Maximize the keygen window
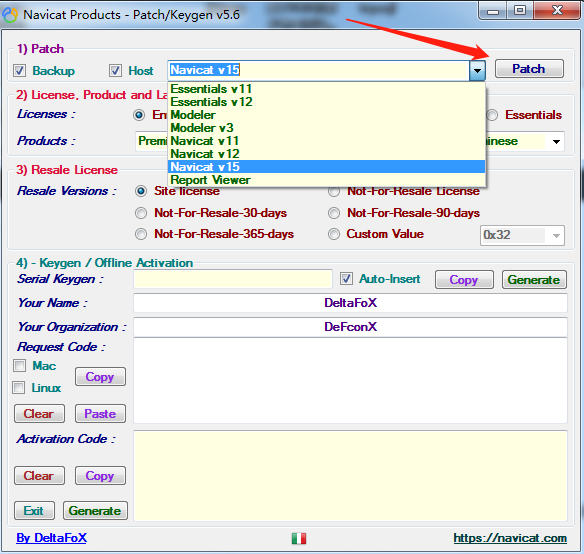 point(520,11)
